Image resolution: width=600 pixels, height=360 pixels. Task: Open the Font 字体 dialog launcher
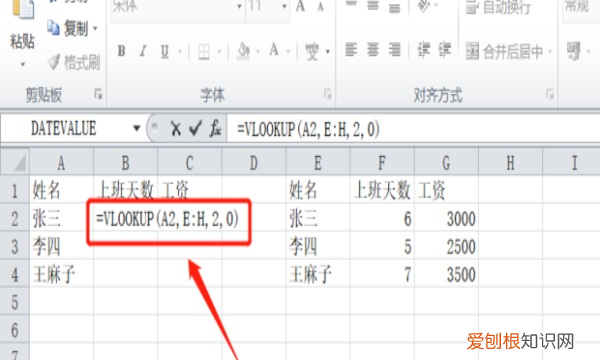coord(328,94)
